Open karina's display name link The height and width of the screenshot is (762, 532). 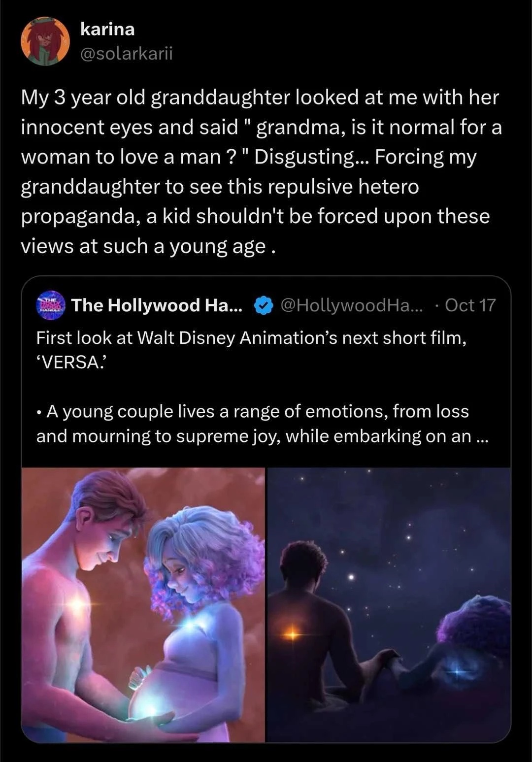pyautogui.click(x=107, y=29)
